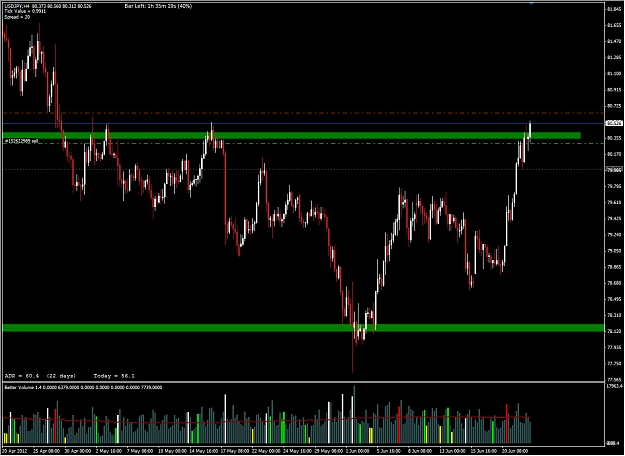Click the 2 May 16:00 time label

click(109, 451)
